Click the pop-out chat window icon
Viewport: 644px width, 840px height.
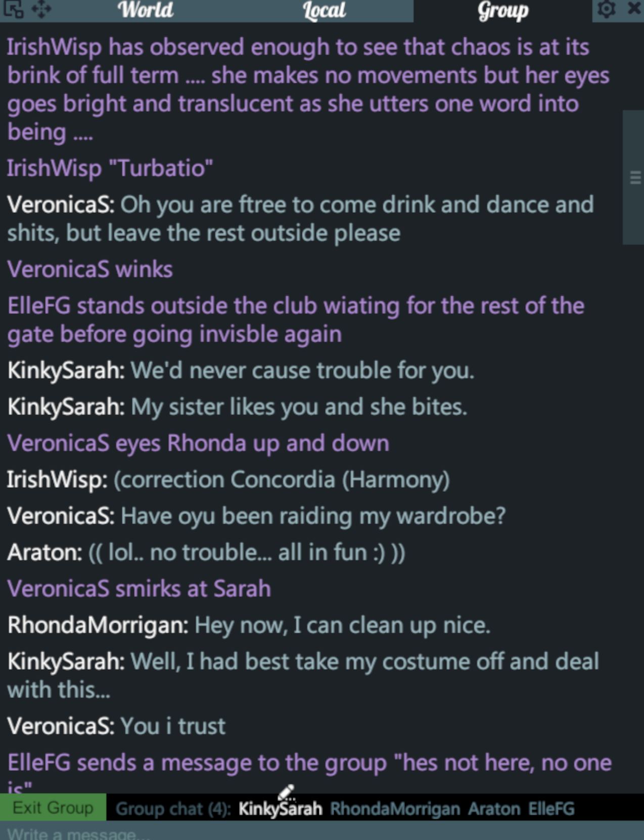(x=13, y=9)
